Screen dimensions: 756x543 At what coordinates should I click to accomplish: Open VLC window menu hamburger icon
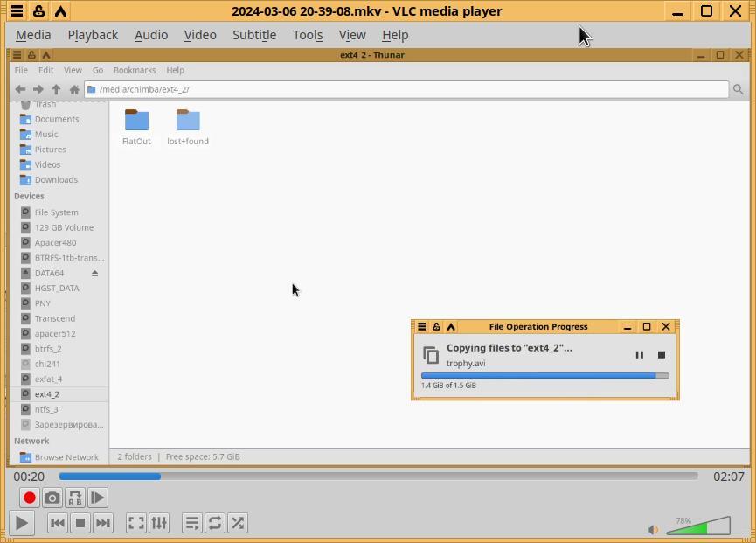point(17,10)
